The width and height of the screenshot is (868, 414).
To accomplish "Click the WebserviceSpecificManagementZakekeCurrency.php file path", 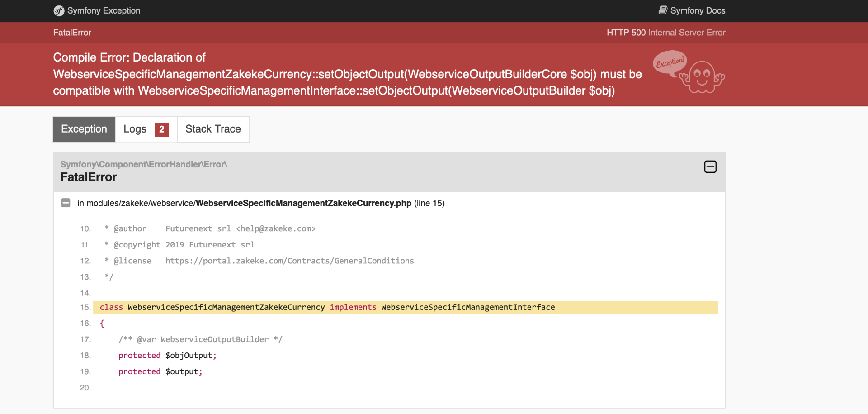I will [244, 203].
